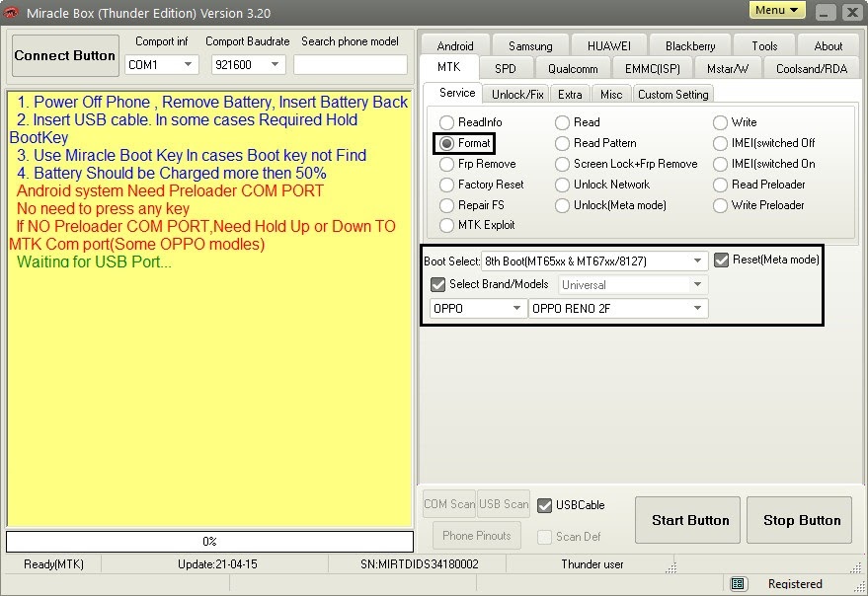Select the Read Preloader radio option

tap(759, 185)
